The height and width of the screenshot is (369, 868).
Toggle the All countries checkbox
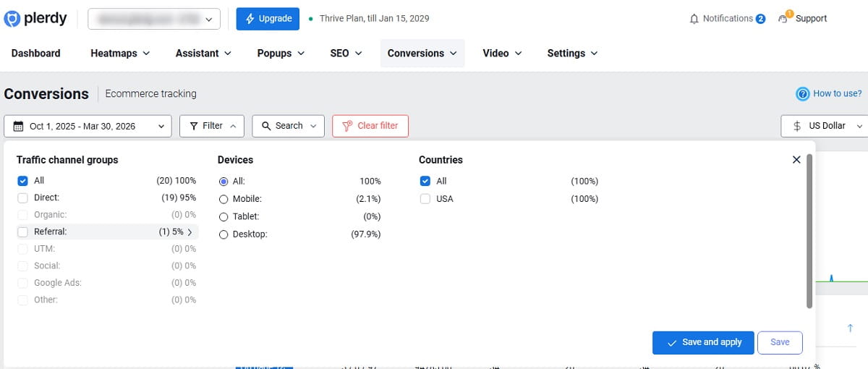pos(425,181)
